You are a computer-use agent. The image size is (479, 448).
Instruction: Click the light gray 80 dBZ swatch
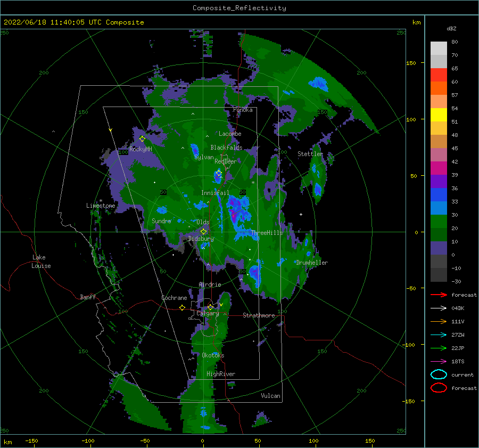click(x=439, y=48)
